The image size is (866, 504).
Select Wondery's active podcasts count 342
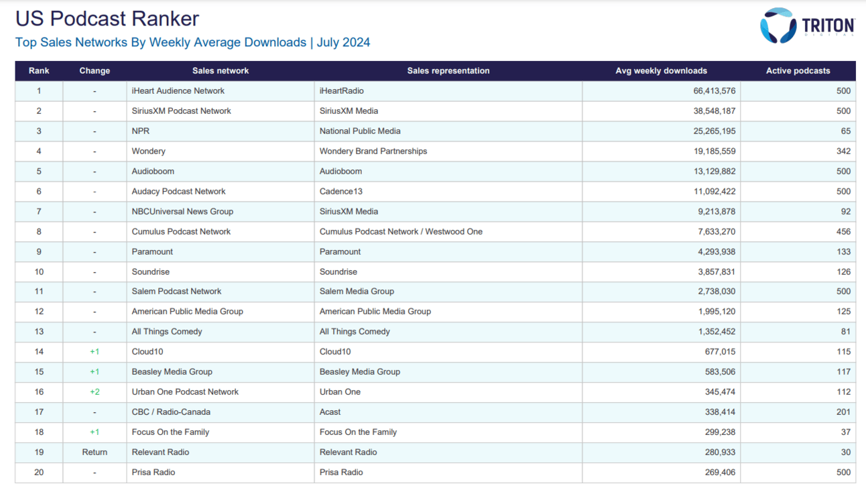click(844, 151)
